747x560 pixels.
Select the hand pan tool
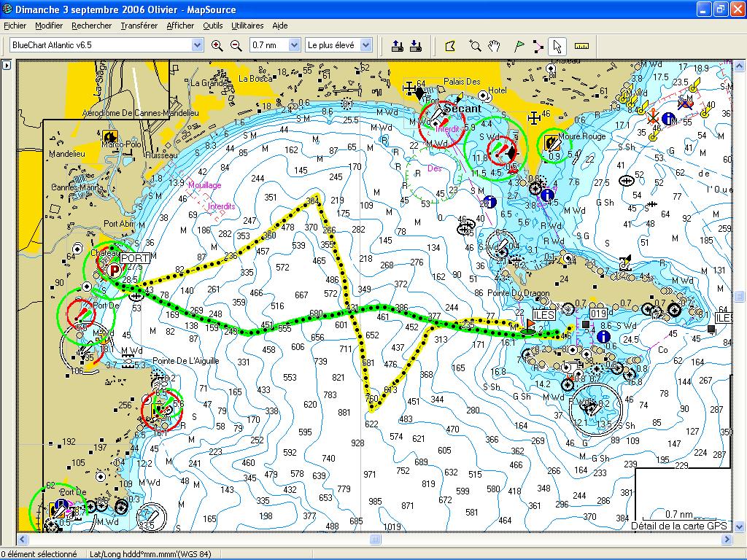coord(494,46)
